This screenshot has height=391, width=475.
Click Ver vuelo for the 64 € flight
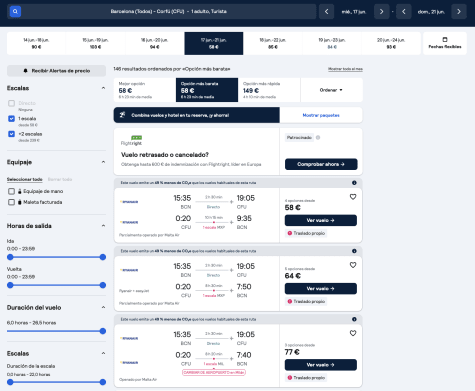(321, 289)
